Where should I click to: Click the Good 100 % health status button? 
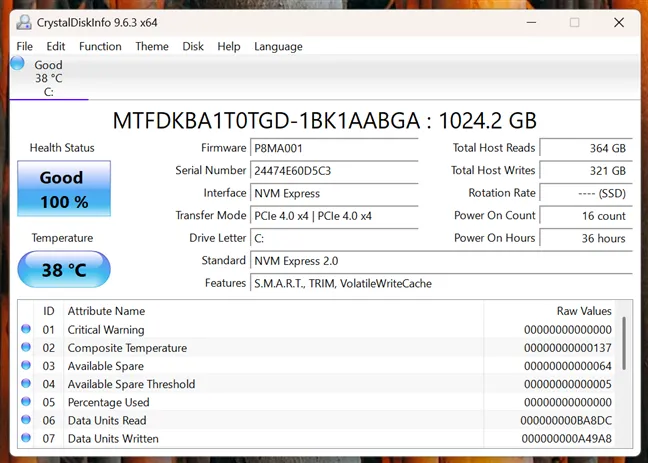click(x=64, y=189)
